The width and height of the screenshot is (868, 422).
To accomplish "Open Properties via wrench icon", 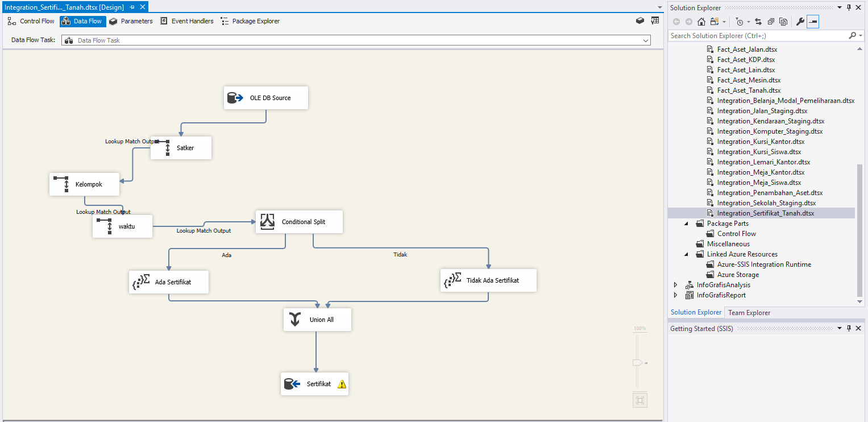I will (800, 22).
